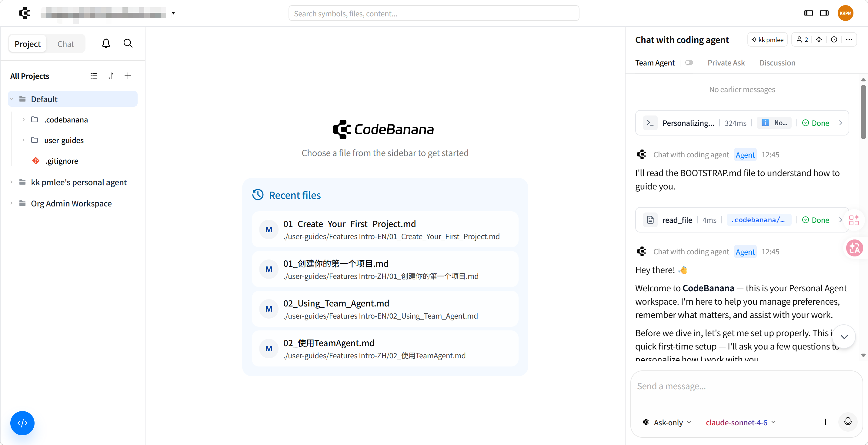
Task: Click the participants icon showing 2 members
Action: tap(802, 39)
